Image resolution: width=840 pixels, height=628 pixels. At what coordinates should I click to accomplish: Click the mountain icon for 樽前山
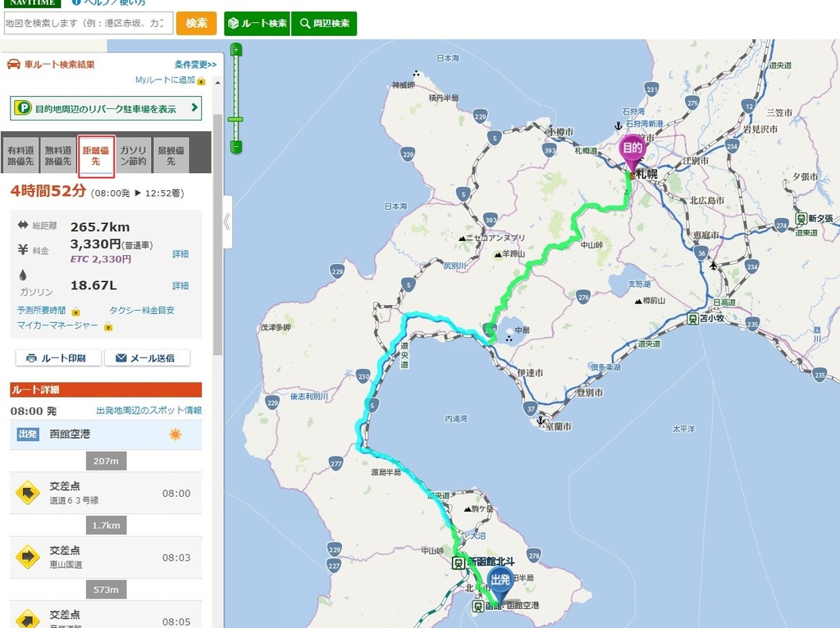tap(638, 302)
